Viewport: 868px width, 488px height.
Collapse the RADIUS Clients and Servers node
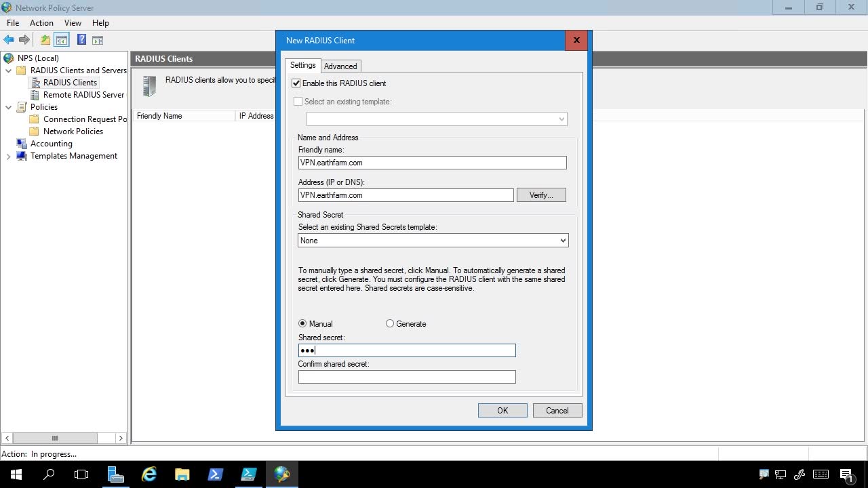click(x=9, y=70)
